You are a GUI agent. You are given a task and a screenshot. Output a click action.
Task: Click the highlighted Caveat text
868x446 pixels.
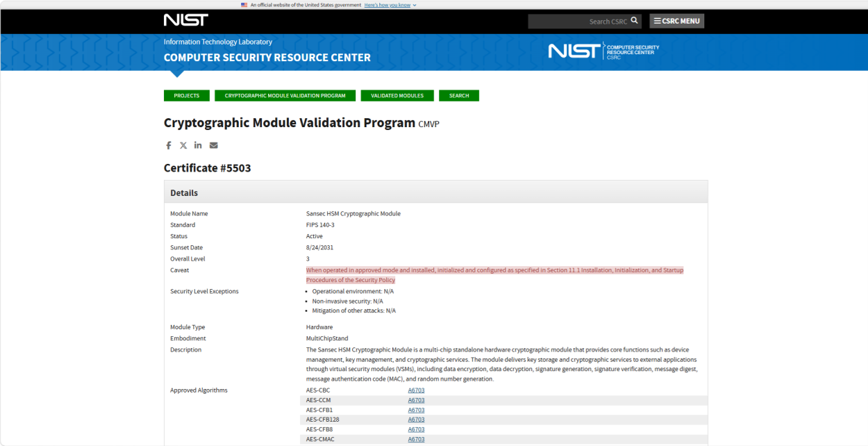[x=494, y=275]
